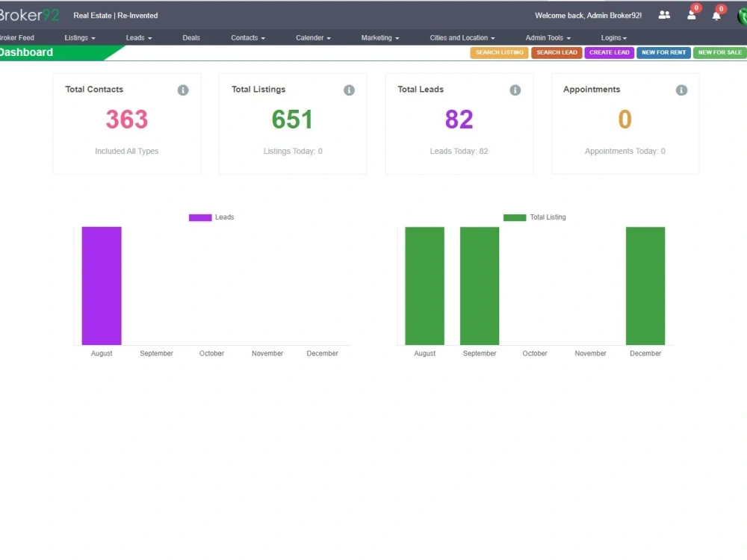Click 'Listings Today: 0' text
747x560 pixels.
click(293, 151)
